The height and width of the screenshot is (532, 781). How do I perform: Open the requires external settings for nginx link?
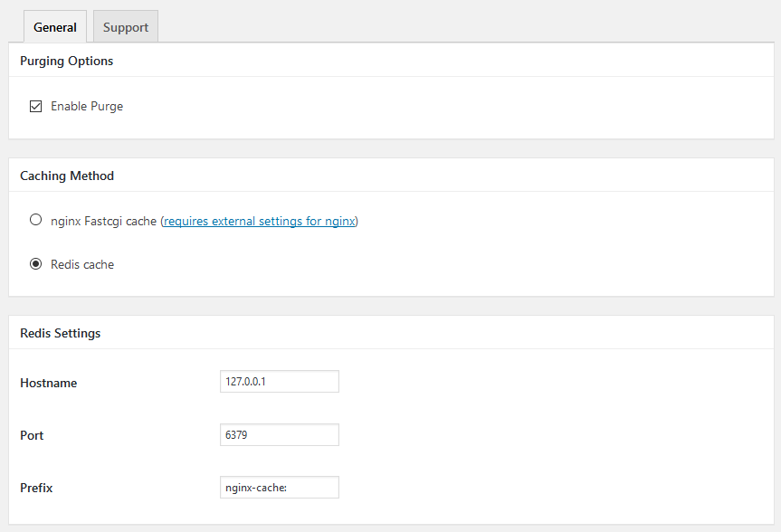click(260, 221)
